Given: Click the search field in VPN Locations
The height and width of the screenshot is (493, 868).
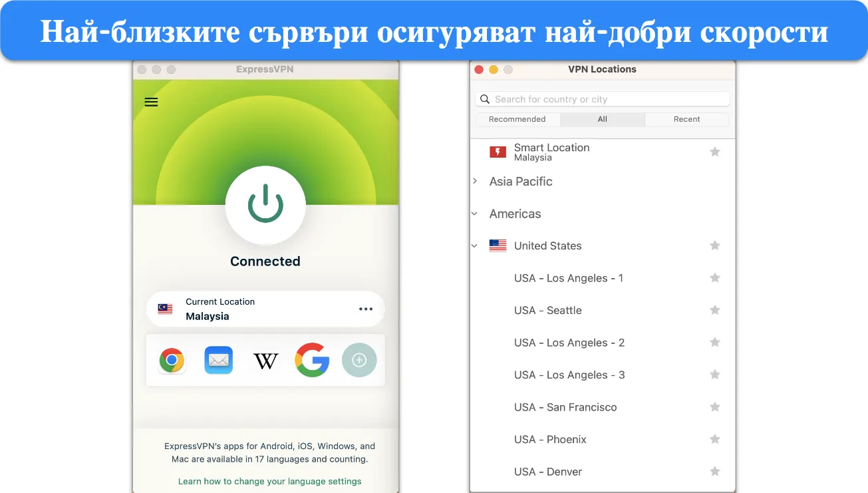Looking at the screenshot, I should click(x=603, y=99).
